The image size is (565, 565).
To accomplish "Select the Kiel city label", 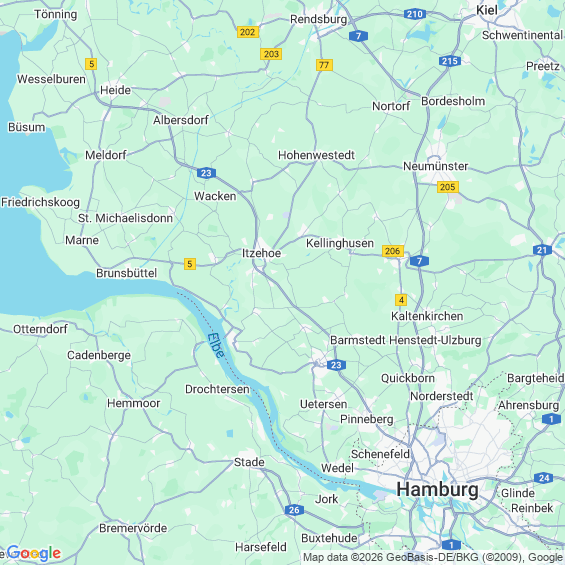I will (x=486, y=10).
